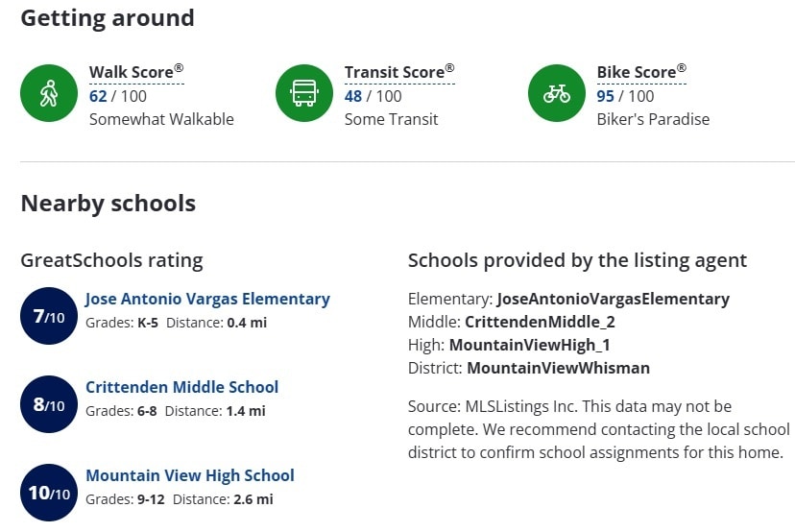
Task: Open the Bike Score label
Action: point(641,73)
